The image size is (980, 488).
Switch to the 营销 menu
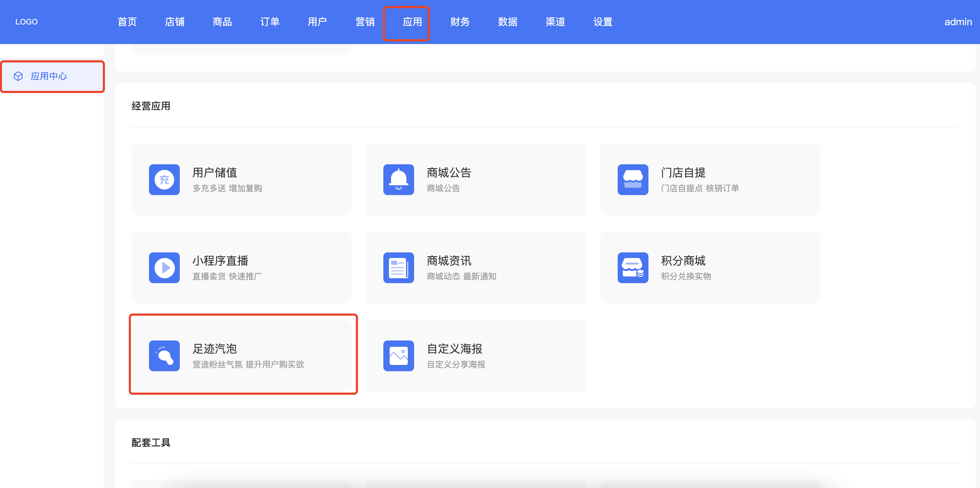coord(365,22)
